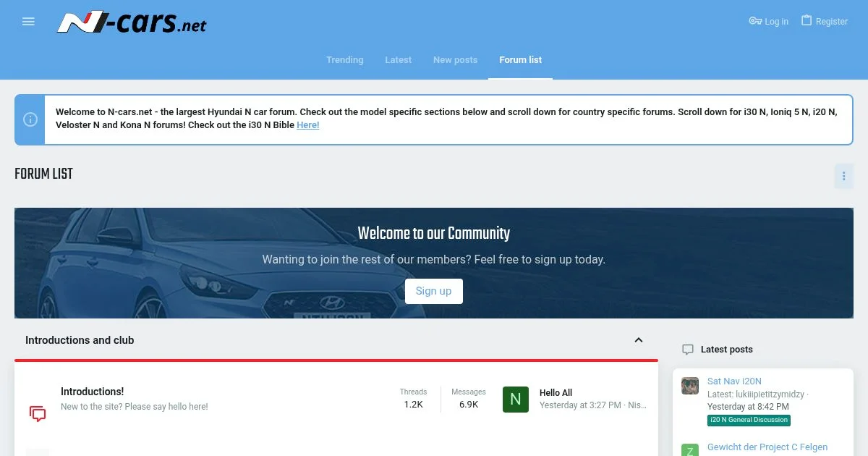This screenshot has width=868, height=456.
Task: Collapse the Introductions and club section
Action: [639, 340]
